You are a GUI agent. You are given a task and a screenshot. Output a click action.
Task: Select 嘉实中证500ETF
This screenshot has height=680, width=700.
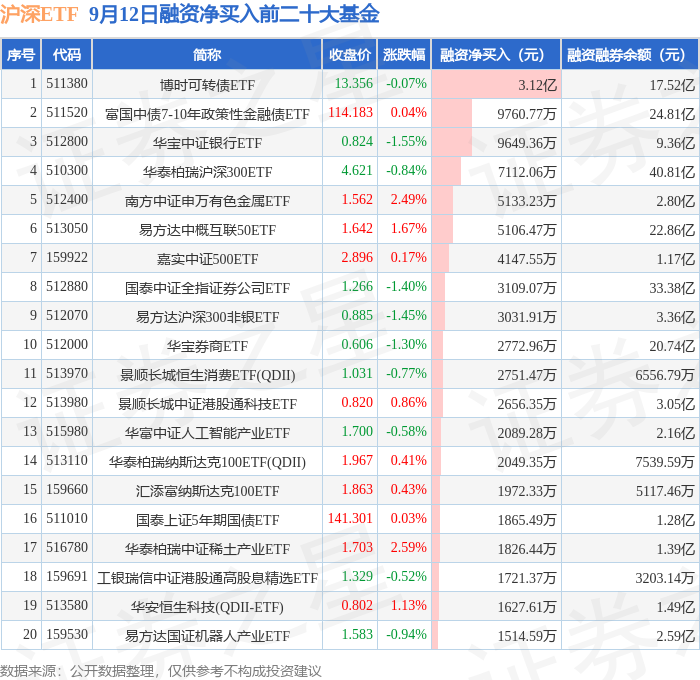tap(207, 259)
